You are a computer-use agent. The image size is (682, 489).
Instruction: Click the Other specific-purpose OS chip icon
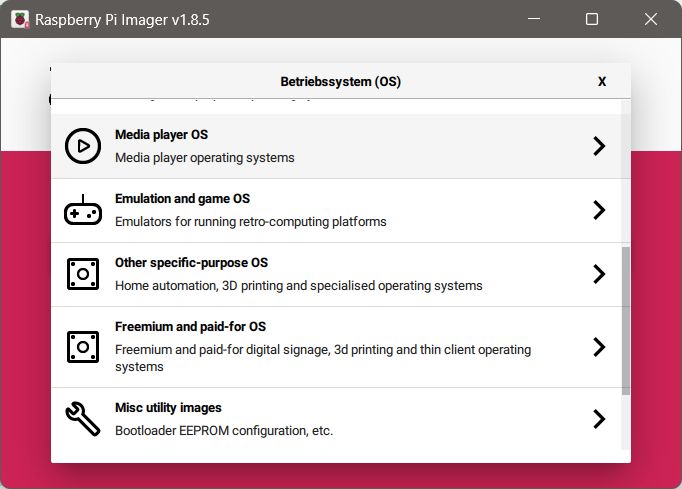83,274
